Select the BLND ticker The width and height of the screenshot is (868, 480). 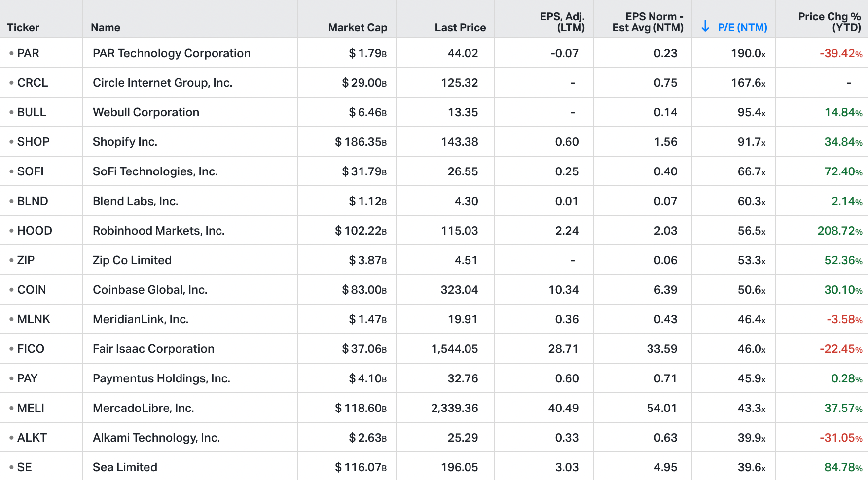click(33, 201)
